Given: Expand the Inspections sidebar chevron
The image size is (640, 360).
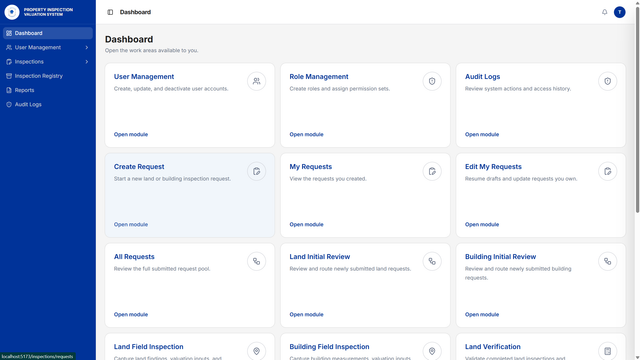Looking at the screenshot, I should pos(87,62).
